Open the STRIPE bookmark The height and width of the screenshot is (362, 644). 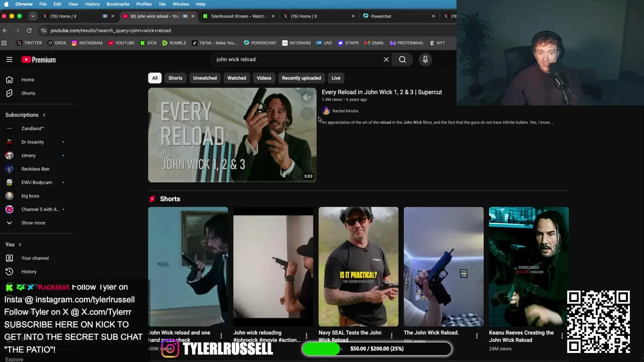(x=348, y=43)
